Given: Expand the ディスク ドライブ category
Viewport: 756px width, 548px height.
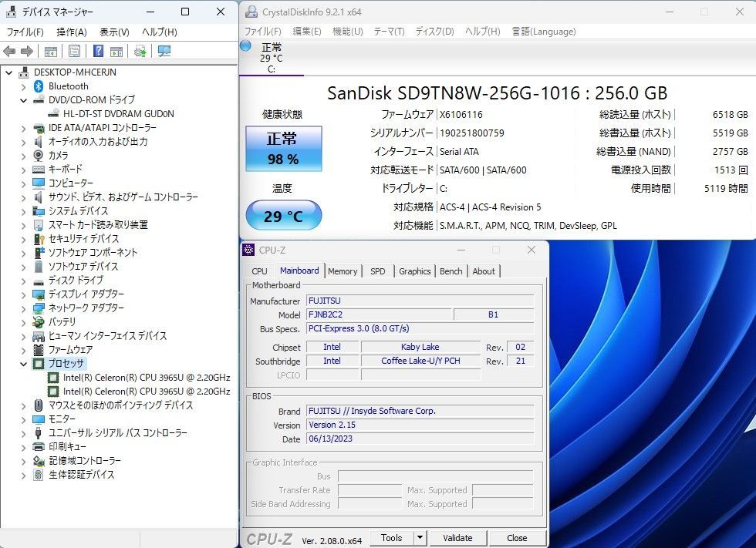Looking at the screenshot, I should pyautogui.click(x=23, y=281).
